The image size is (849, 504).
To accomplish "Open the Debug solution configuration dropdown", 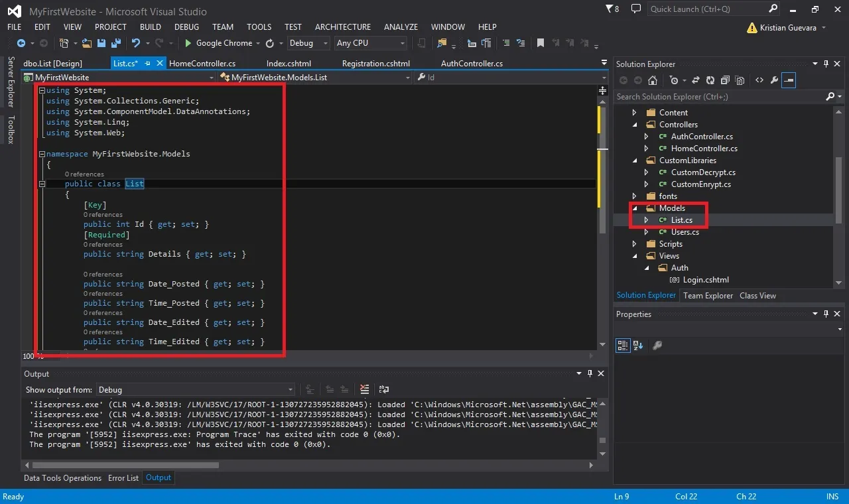I will 308,43.
